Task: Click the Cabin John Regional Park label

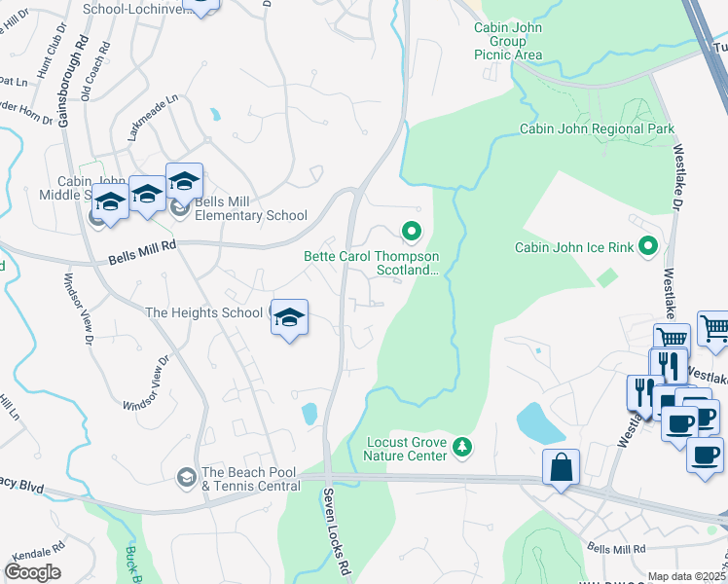Action: (x=597, y=128)
